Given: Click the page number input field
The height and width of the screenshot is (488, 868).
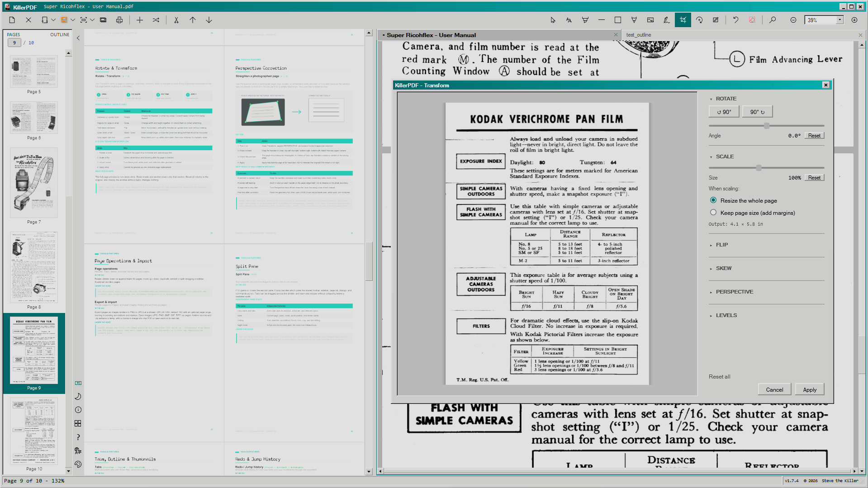Looking at the screenshot, I should pyautogui.click(x=14, y=43).
